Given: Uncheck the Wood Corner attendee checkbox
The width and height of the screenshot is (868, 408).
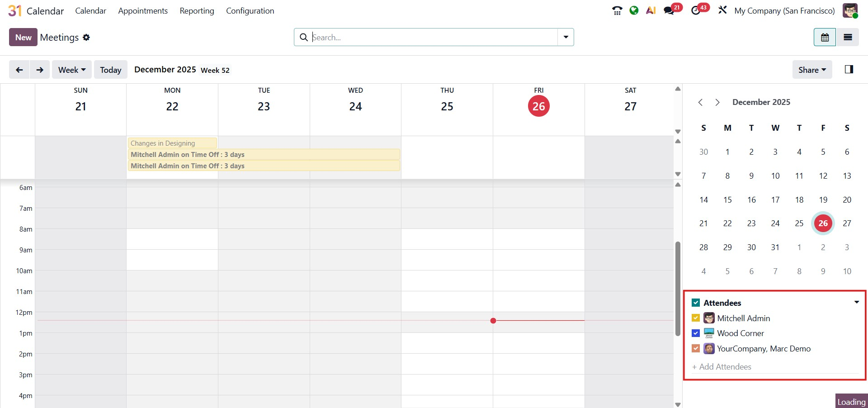Looking at the screenshot, I should click(696, 333).
